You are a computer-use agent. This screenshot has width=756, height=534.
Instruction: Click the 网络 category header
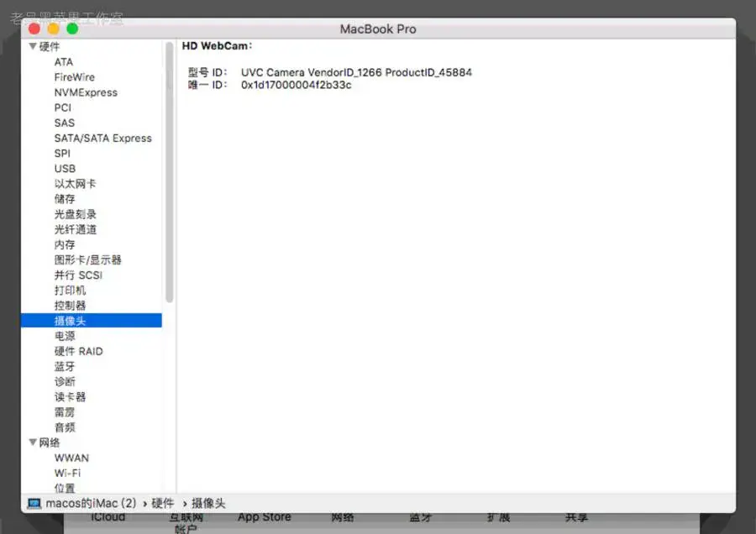click(x=50, y=442)
